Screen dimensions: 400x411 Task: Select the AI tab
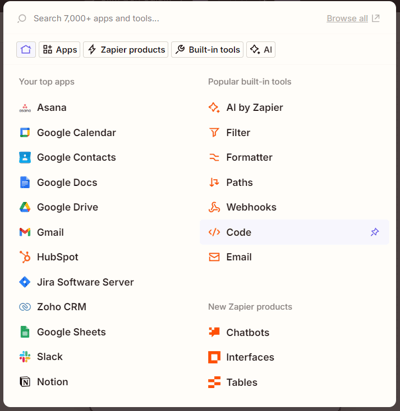point(261,50)
